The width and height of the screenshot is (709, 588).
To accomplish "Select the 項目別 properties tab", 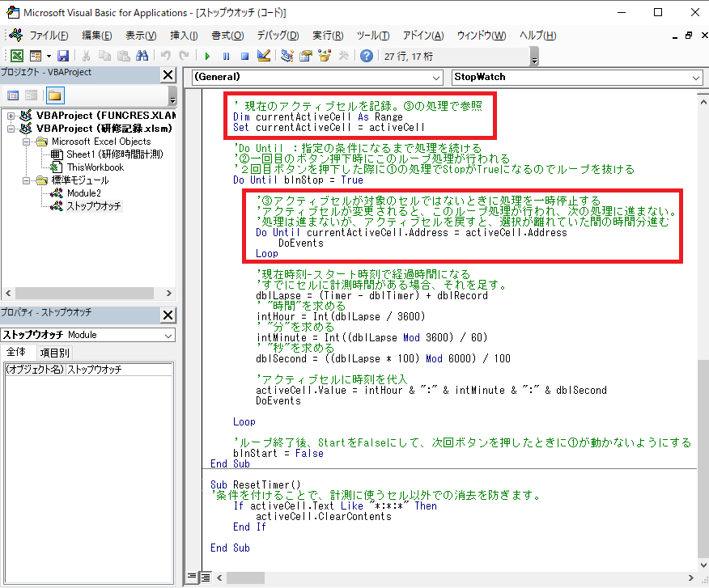I will [x=55, y=353].
